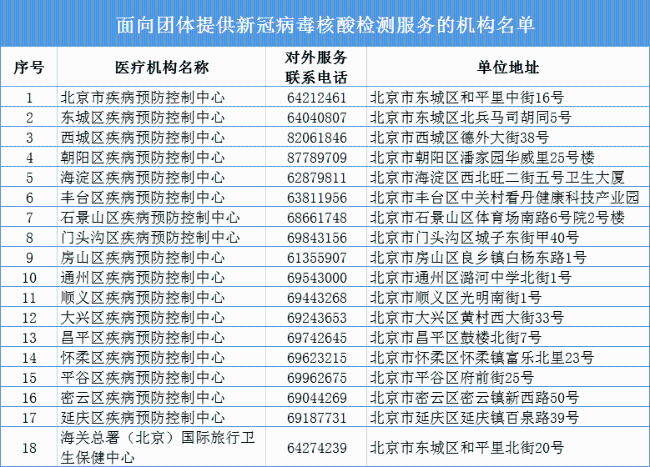Select address 北京市西城区德外大街38号
This screenshot has height=467, width=650.
pyautogui.click(x=459, y=138)
